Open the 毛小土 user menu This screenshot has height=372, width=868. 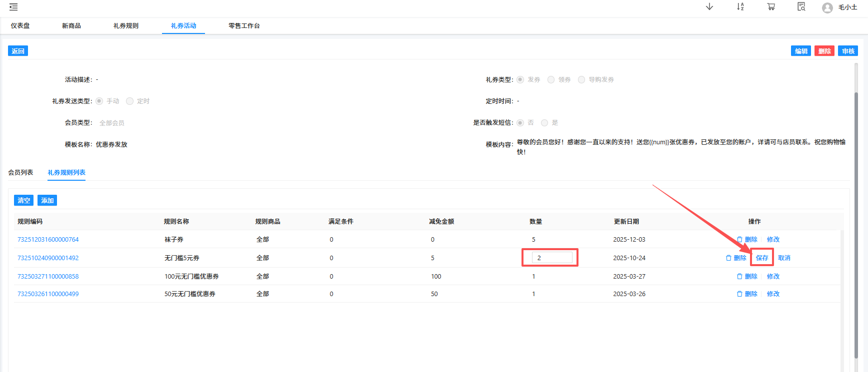[848, 7]
